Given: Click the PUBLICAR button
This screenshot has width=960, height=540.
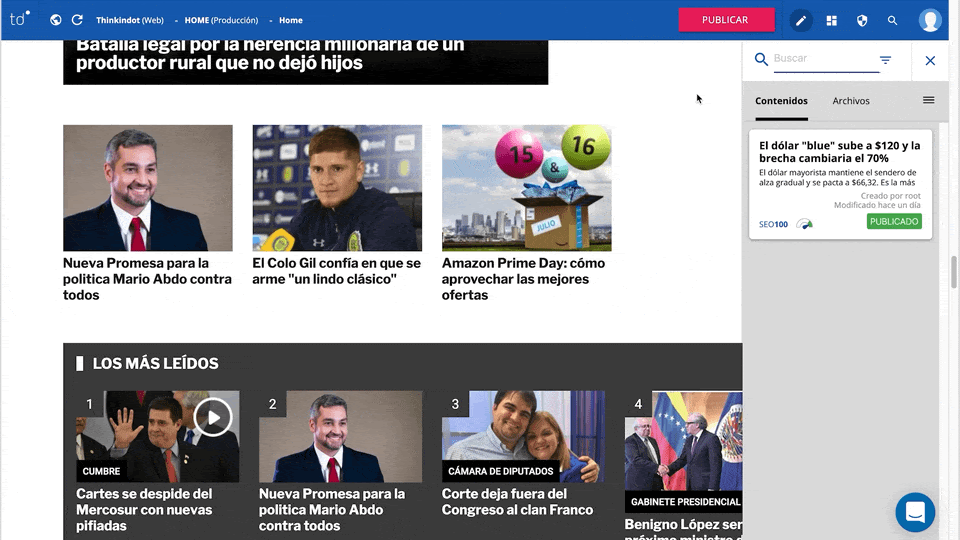Looking at the screenshot, I should pyautogui.click(x=726, y=20).
